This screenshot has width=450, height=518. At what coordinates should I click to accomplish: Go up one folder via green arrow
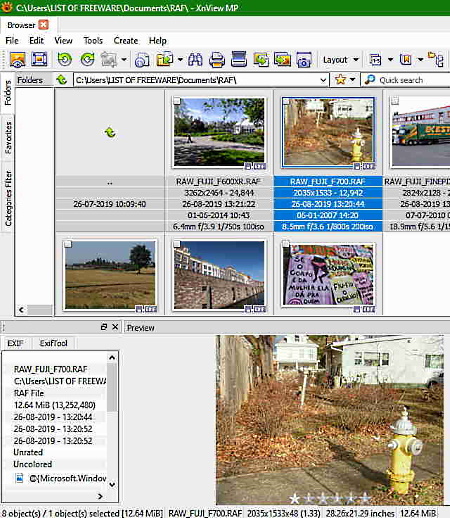click(62, 80)
